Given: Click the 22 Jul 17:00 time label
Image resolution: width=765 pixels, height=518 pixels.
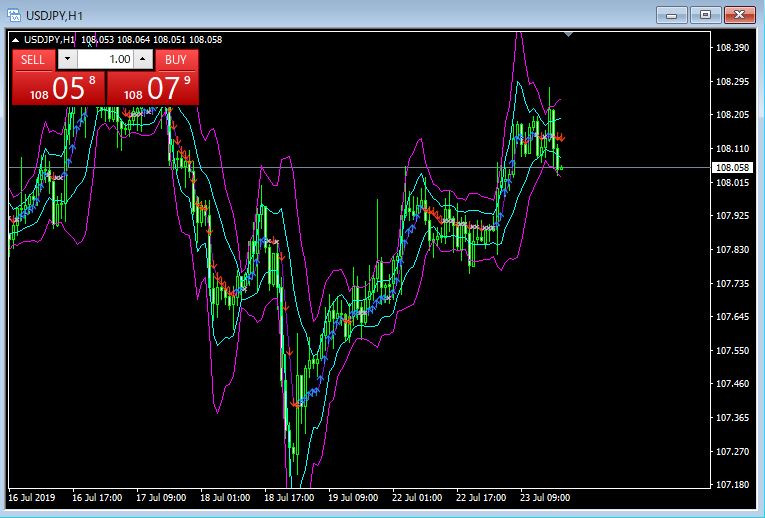Looking at the screenshot, I should pos(481,498).
